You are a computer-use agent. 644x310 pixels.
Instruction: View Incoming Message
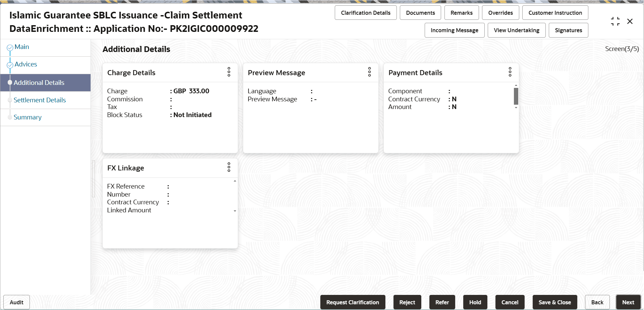click(x=454, y=30)
